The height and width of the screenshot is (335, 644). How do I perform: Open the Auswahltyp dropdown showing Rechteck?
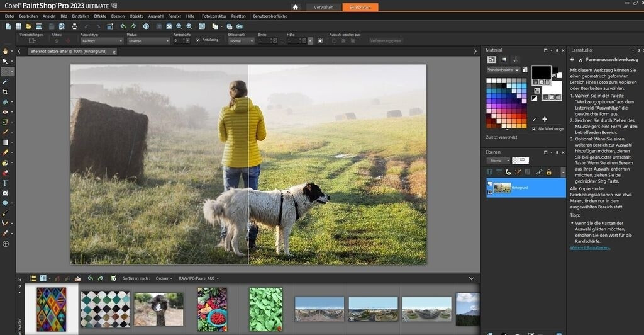(x=102, y=41)
